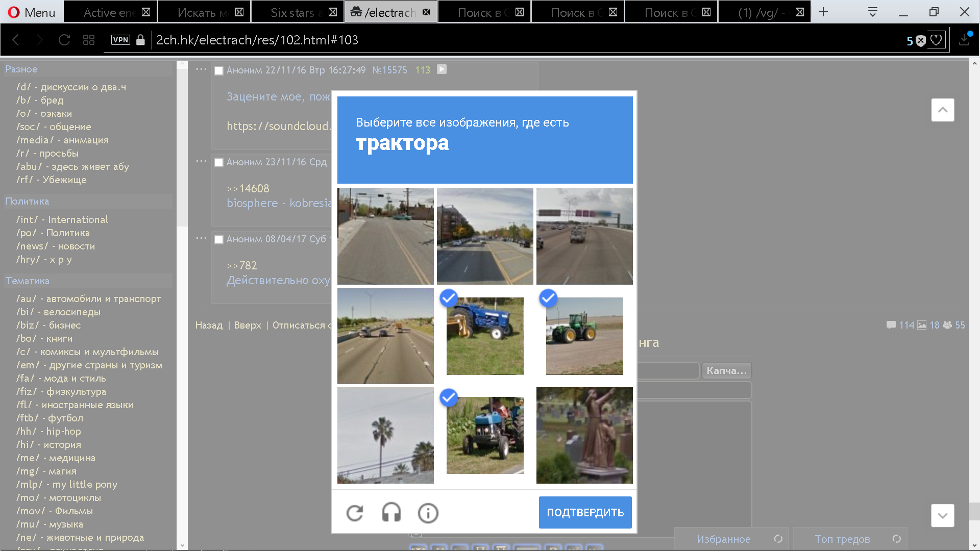This screenshot has width=980, height=551.
Task: Click the captcha reload icon
Action: click(x=355, y=513)
